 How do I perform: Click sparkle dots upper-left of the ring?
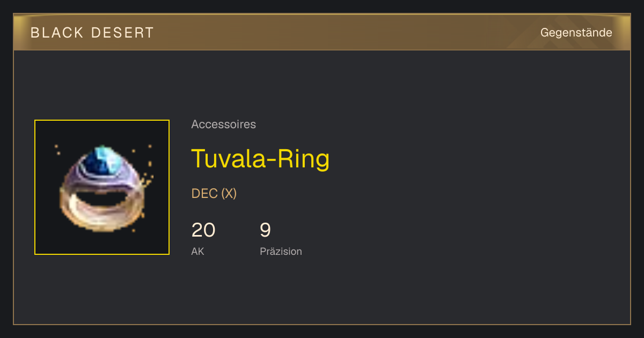click(57, 149)
